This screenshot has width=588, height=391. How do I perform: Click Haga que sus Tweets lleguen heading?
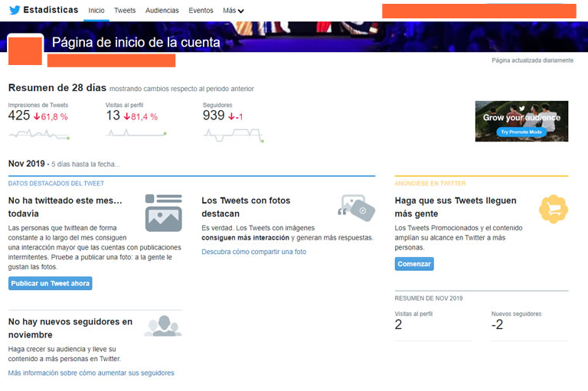coord(456,207)
